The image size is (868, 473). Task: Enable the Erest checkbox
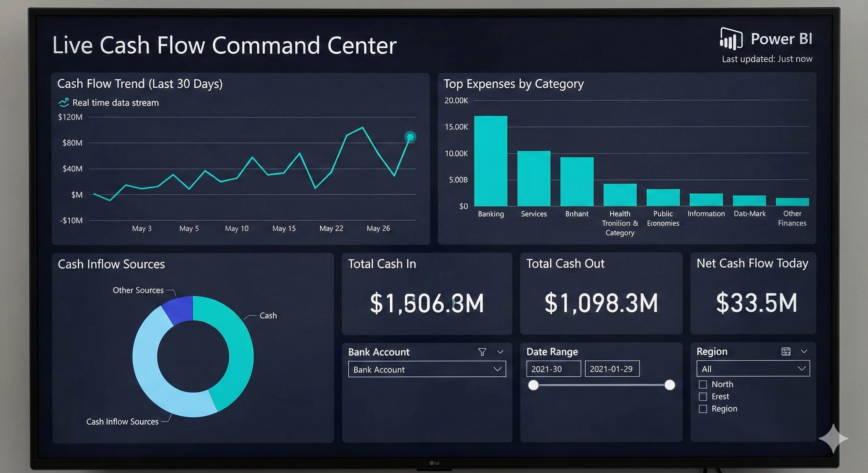(704, 397)
